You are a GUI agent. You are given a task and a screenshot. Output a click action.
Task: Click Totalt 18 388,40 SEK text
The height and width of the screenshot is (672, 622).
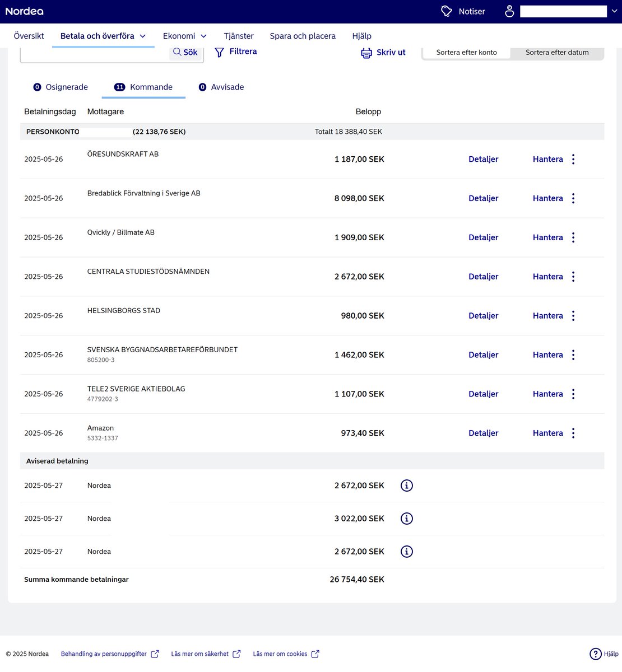click(x=349, y=132)
